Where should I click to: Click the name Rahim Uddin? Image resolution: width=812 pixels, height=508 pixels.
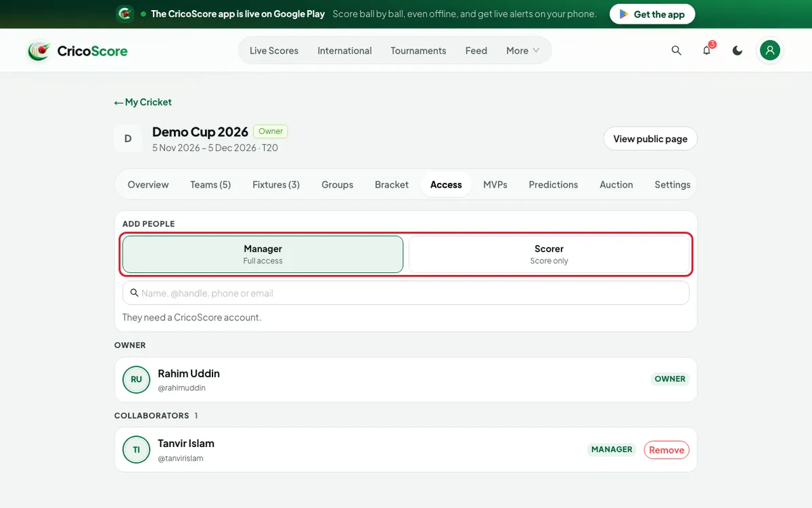click(189, 374)
